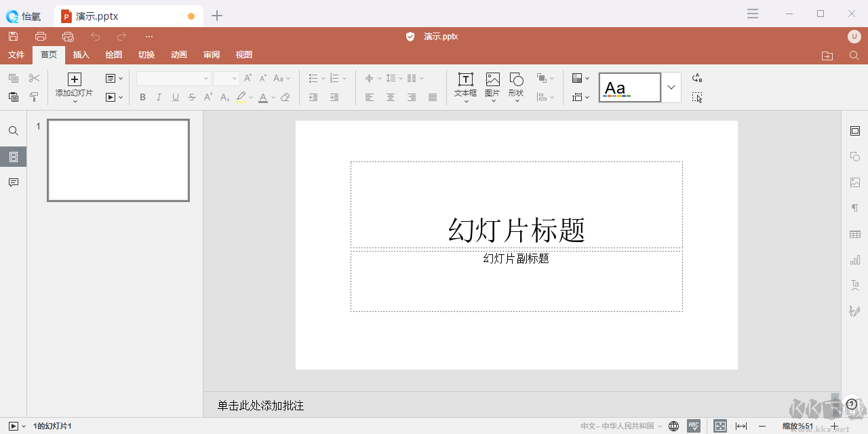Toggle Italic formatting
Screen dimensions: 868x434
159,98
